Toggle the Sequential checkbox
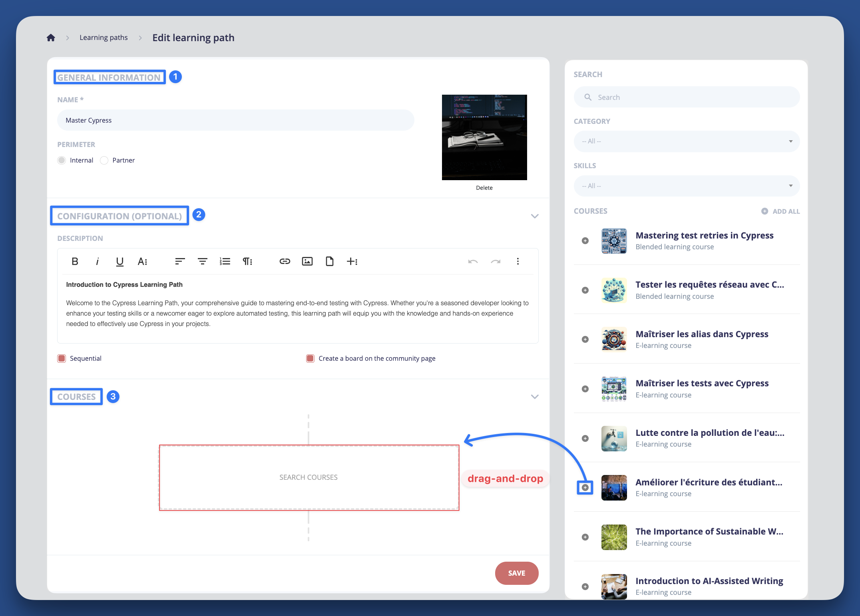Image resolution: width=860 pixels, height=616 pixels. click(x=62, y=358)
